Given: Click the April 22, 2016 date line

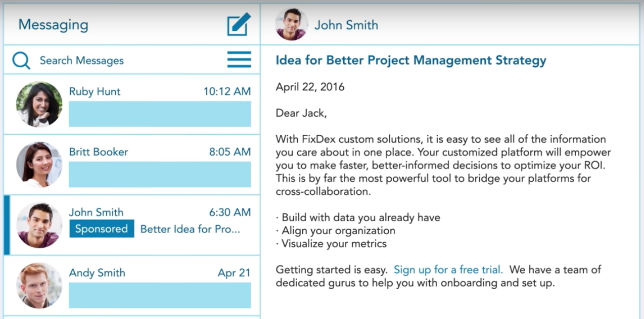Looking at the screenshot, I should point(310,87).
